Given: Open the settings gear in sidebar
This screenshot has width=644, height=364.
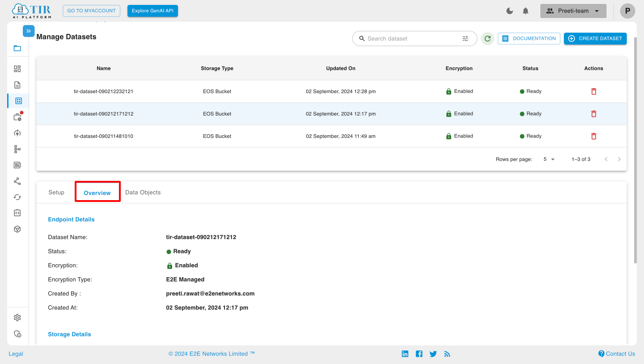Looking at the screenshot, I should coord(17,317).
